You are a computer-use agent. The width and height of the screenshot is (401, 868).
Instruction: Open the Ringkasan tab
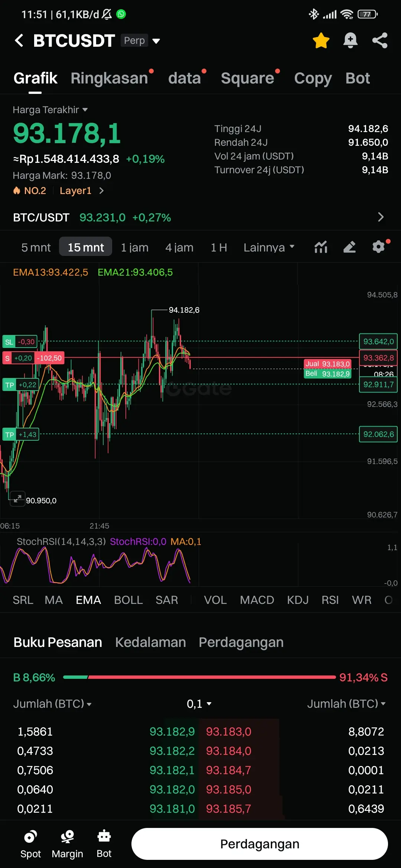(110, 78)
